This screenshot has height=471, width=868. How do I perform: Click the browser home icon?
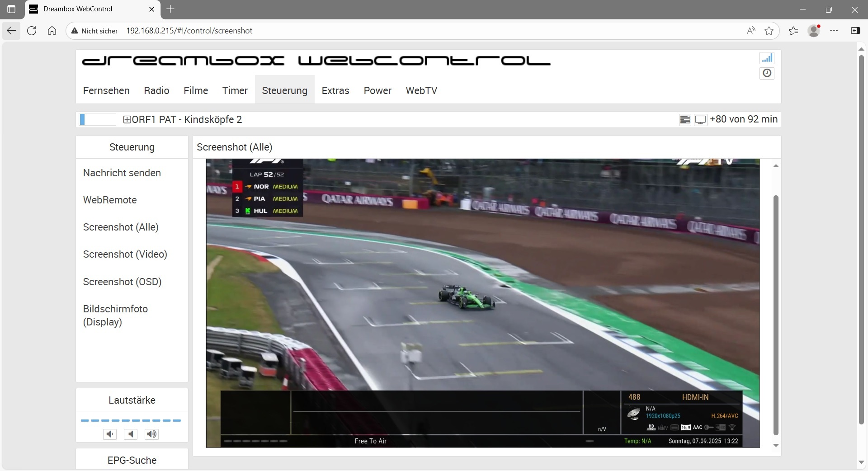point(52,31)
